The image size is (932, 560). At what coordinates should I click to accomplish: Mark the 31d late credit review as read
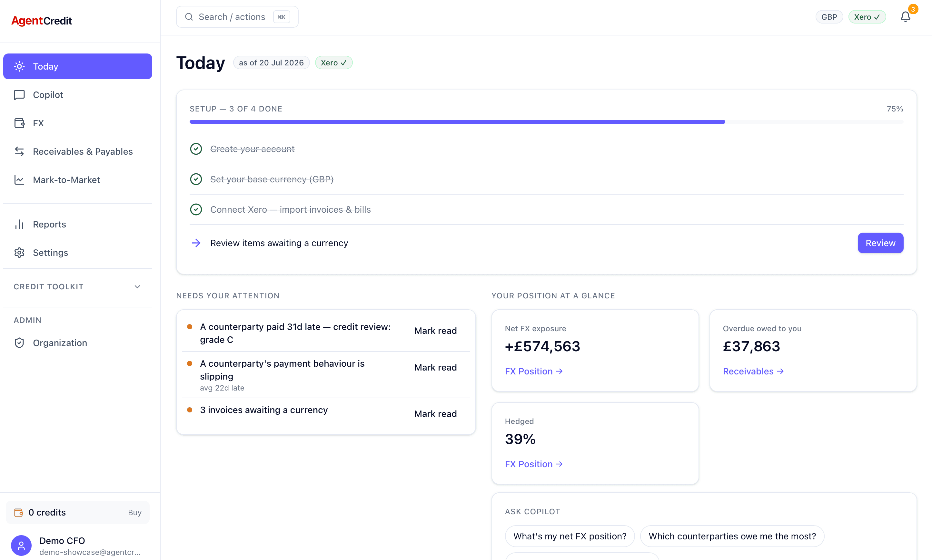coord(435,331)
